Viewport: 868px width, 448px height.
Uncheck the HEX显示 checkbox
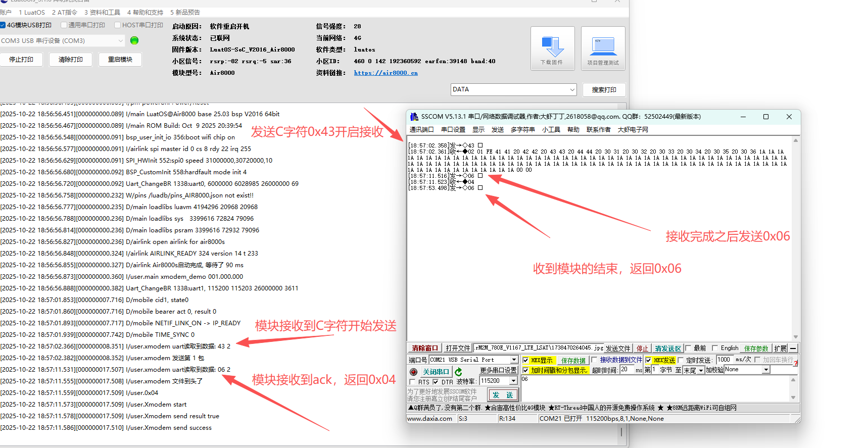click(526, 360)
